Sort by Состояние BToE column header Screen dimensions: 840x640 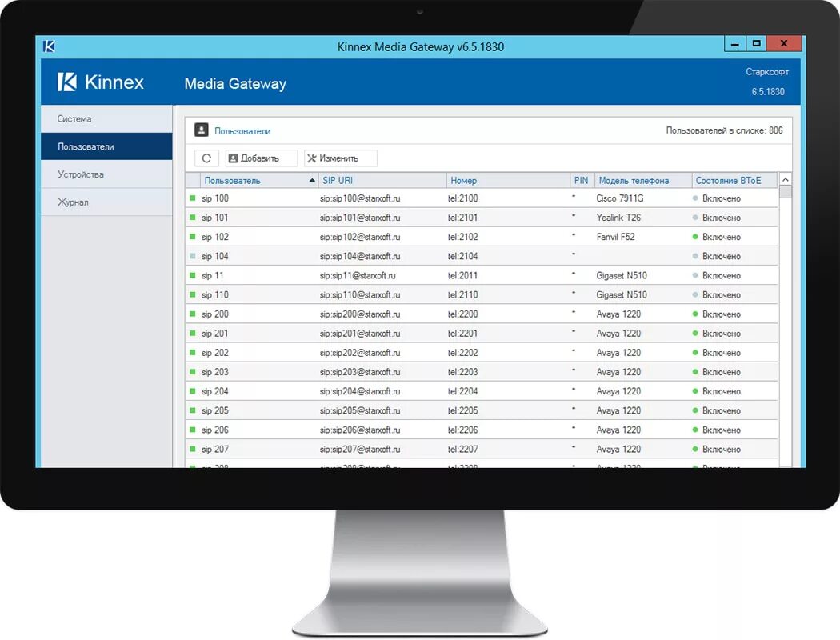click(734, 181)
